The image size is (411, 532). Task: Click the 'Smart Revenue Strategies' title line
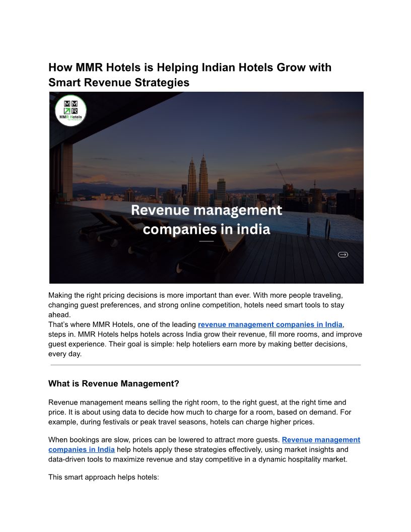(x=119, y=83)
